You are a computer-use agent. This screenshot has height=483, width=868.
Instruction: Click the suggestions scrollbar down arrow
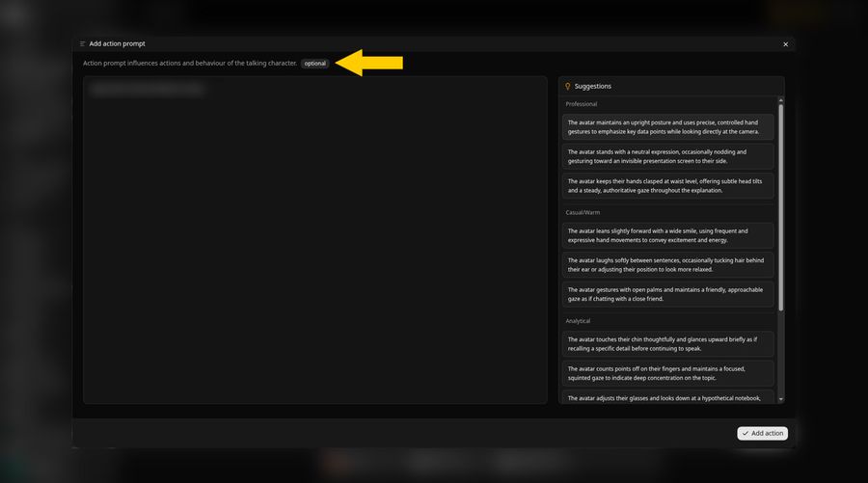click(781, 399)
